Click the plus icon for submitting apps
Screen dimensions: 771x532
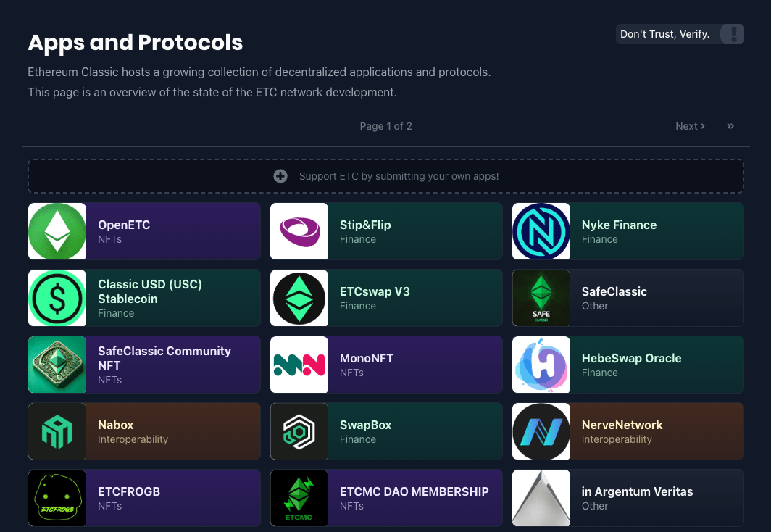(x=280, y=176)
